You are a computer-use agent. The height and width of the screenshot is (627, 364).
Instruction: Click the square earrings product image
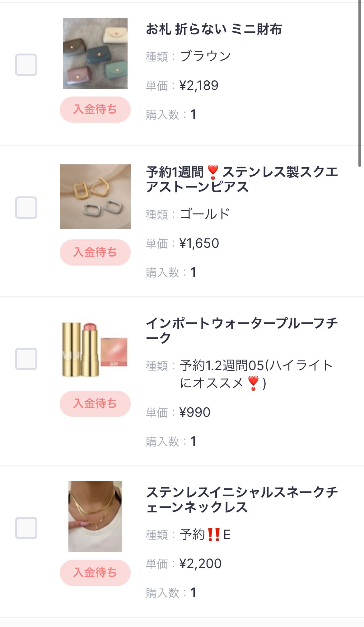(95, 196)
